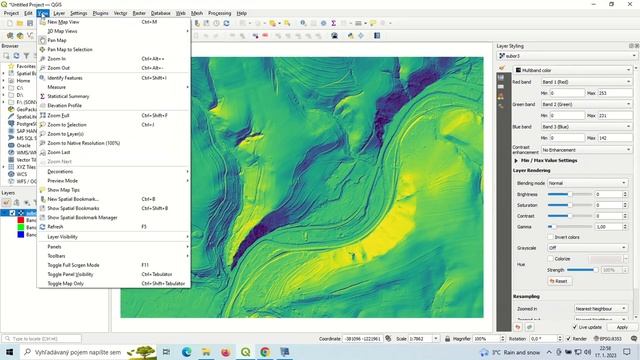
Task: Click the Red band Max value field
Action: (x=615, y=93)
